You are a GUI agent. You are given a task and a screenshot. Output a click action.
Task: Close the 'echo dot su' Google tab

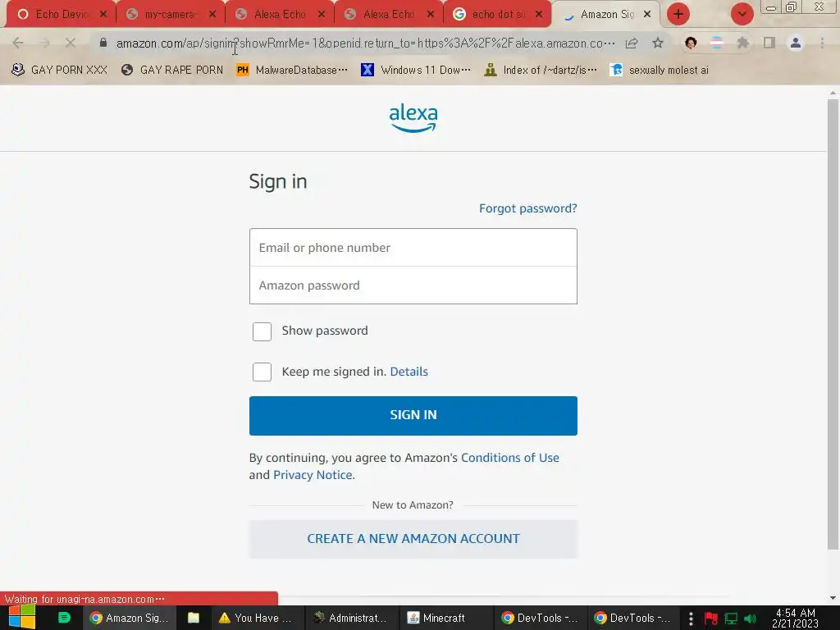pyautogui.click(x=539, y=15)
